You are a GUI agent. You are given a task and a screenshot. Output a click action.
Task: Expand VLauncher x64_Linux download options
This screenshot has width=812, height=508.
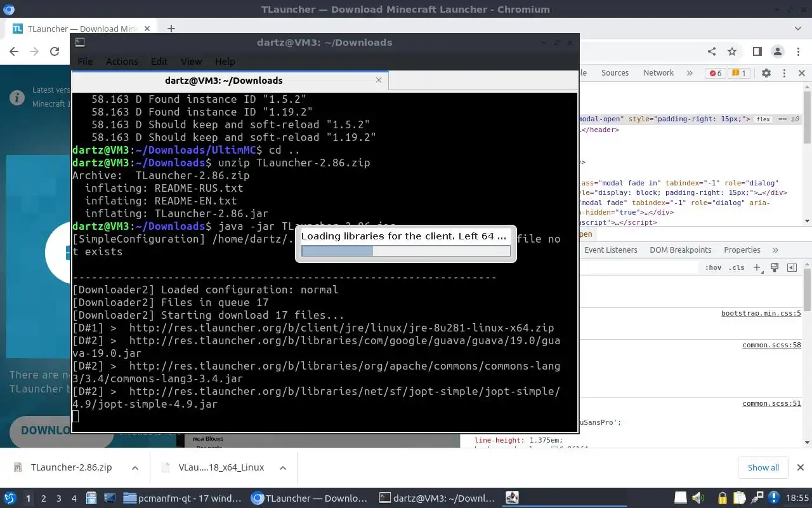[x=283, y=467]
